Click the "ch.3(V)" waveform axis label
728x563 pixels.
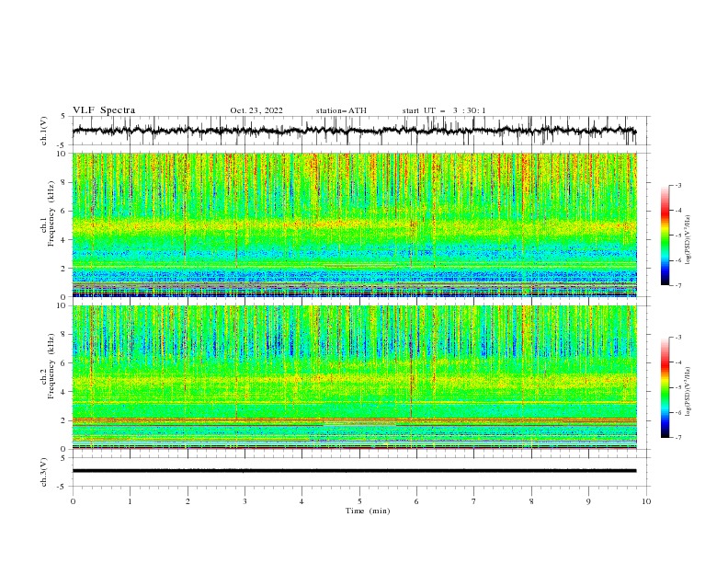(x=44, y=472)
